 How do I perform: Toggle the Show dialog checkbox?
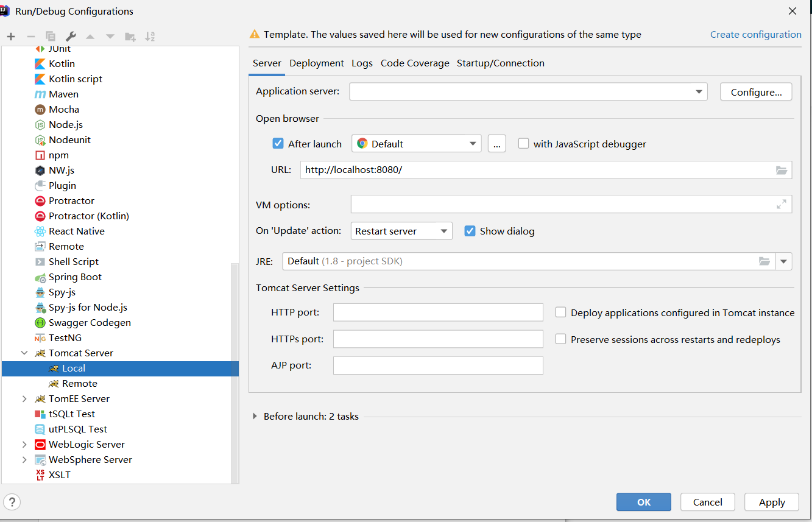click(x=470, y=231)
